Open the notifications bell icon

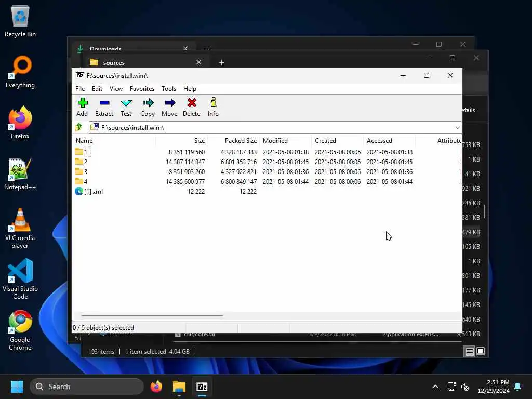point(518,387)
